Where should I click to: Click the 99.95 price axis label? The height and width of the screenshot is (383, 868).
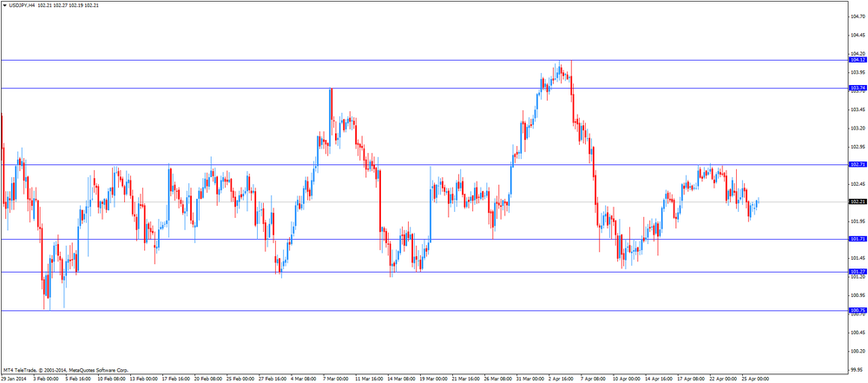click(858, 370)
